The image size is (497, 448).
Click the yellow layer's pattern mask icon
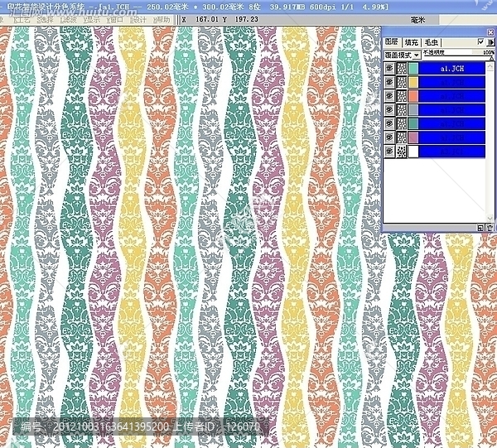point(402,82)
